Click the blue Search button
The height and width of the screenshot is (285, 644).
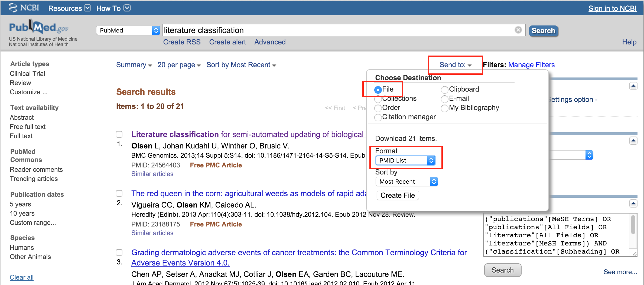click(544, 31)
